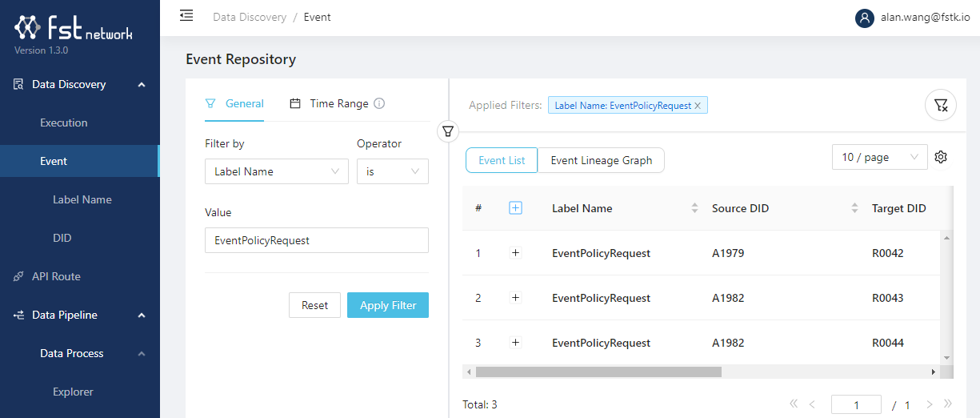Click the Time Range info icon
Screen dimensions: 980x418
(x=379, y=103)
